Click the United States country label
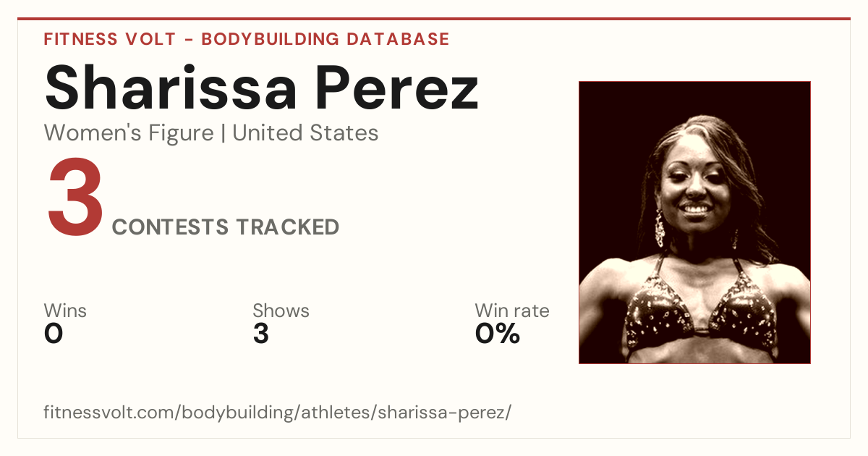868x456 pixels. point(305,133)
